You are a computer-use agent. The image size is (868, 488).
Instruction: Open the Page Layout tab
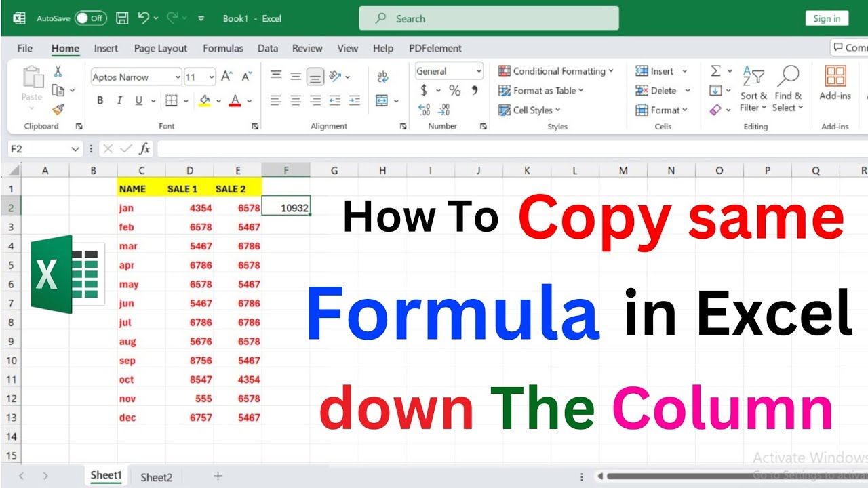[x=161, y=48]
